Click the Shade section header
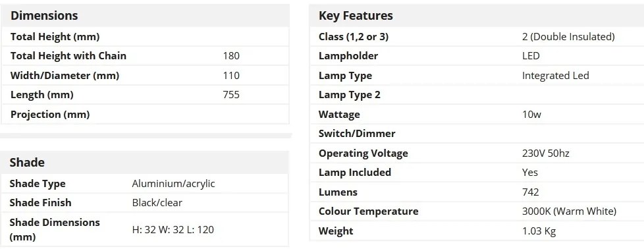 tap(27, 162)
